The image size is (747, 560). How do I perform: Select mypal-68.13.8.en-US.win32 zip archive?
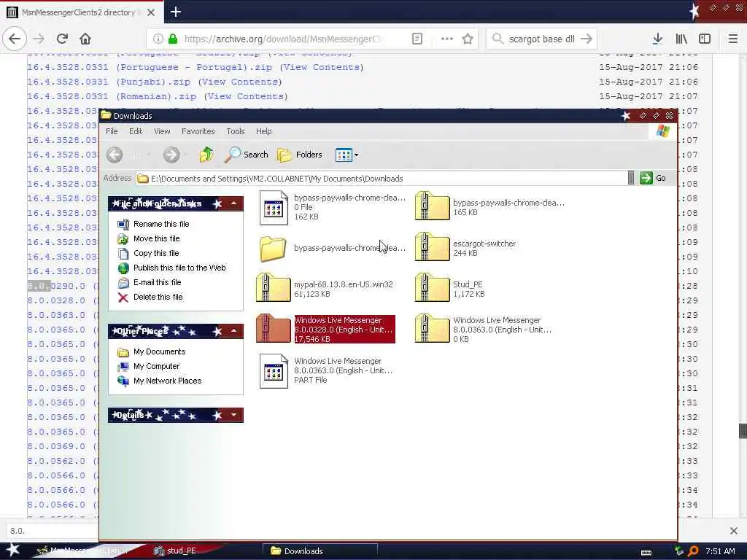pos(273,287)
